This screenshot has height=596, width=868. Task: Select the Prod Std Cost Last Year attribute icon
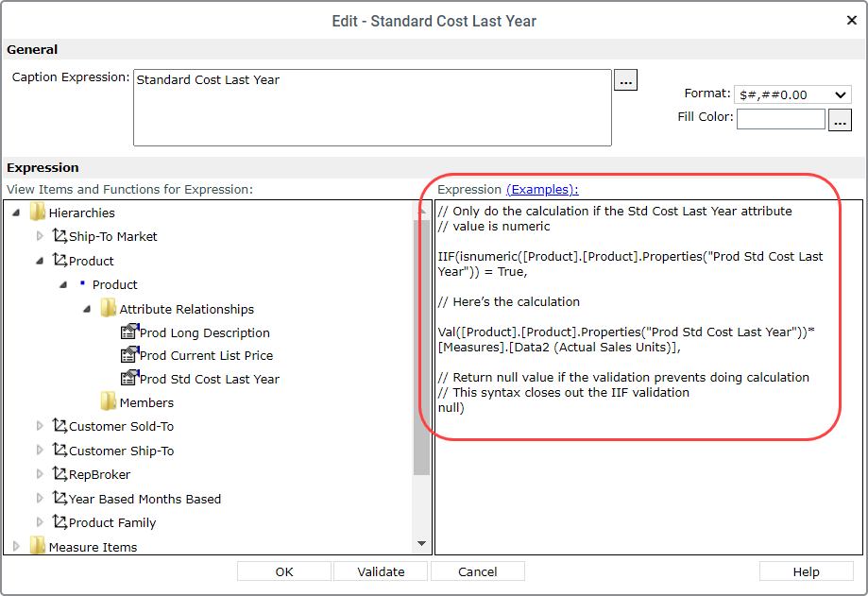(129, 378)
